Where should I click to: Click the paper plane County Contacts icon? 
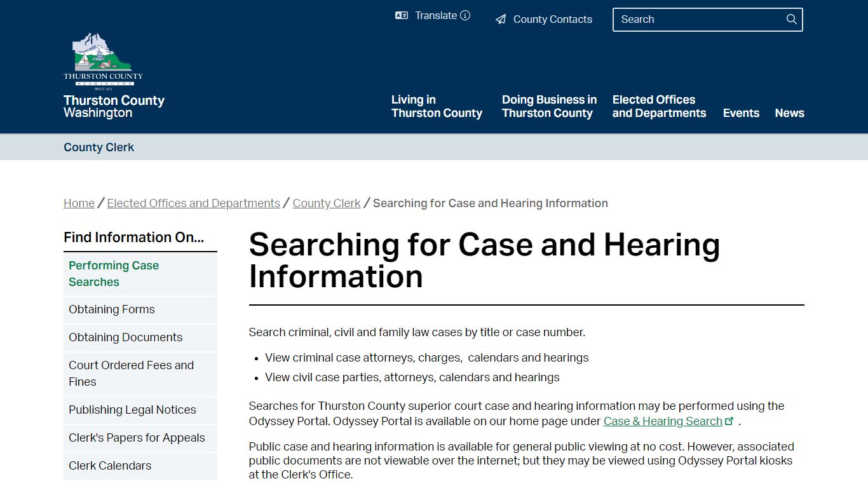click(x=501, y=20)
